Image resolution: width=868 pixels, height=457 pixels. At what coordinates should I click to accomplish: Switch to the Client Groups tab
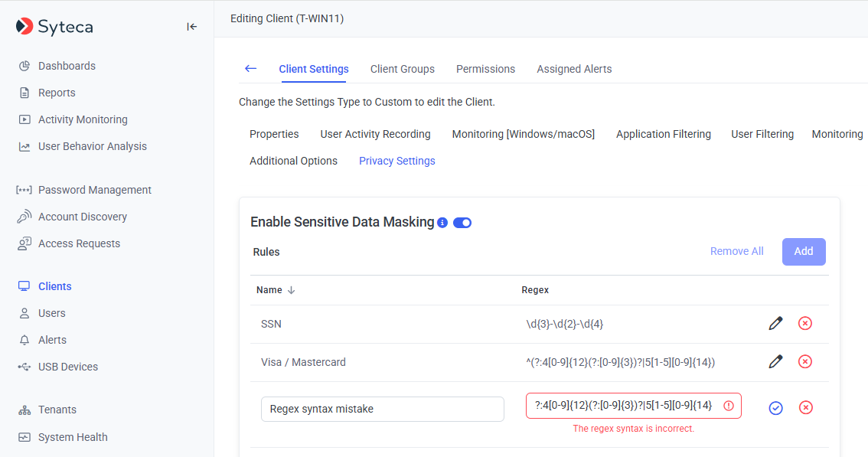tap(402, 69)
